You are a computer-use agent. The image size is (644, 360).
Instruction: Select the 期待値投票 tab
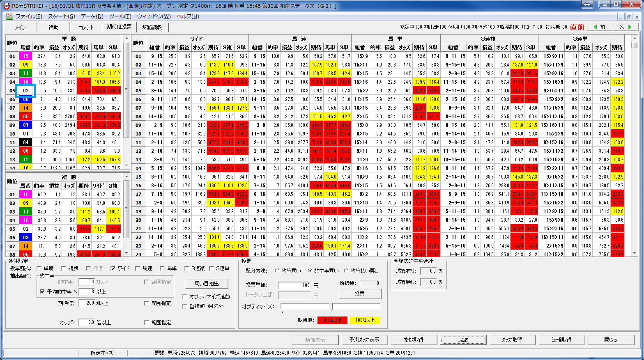(119, 26)
